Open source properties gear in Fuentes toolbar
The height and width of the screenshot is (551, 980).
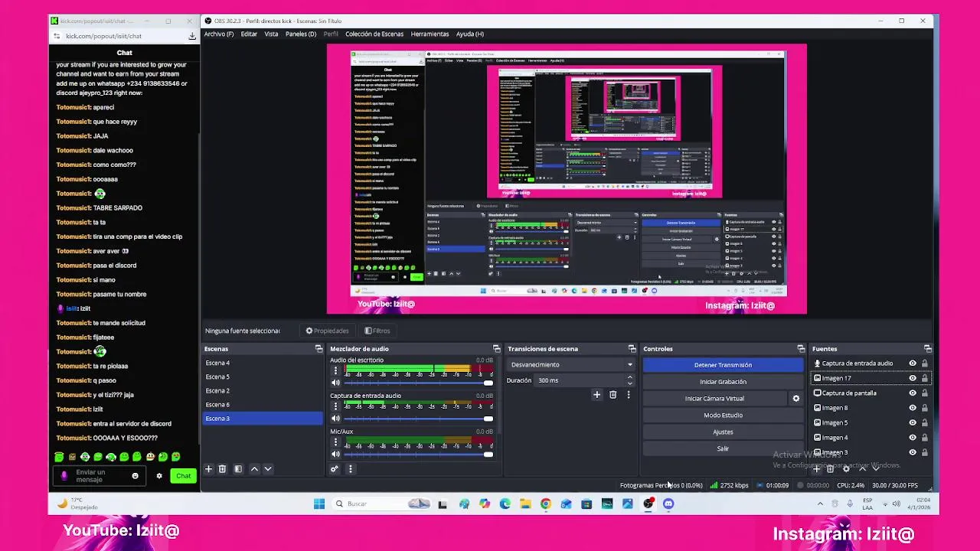(846, 469)
